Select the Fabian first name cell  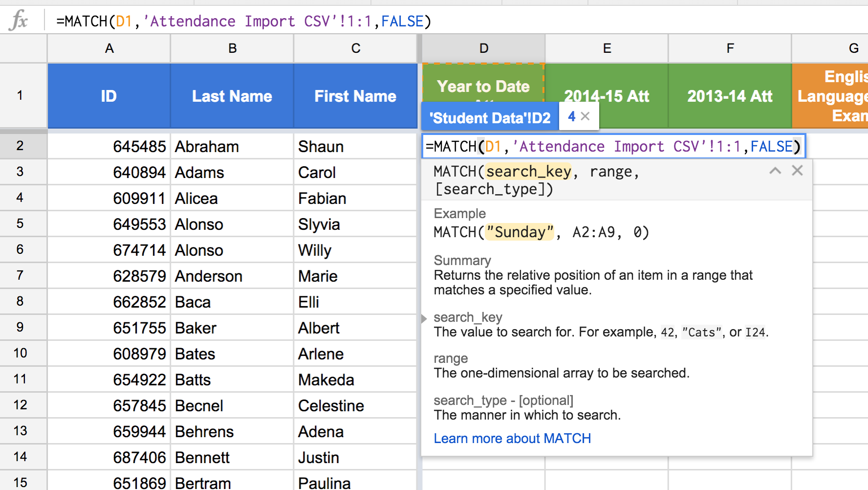[x=355, y=198]
